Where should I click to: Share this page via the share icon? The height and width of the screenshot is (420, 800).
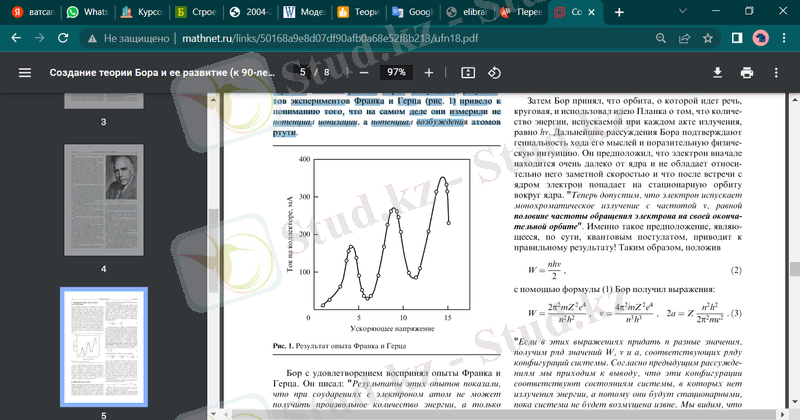(x=684, y=38)
